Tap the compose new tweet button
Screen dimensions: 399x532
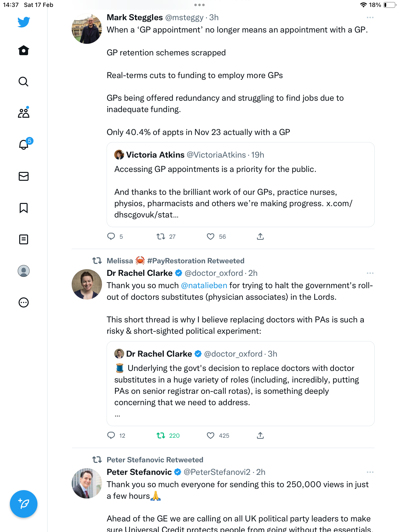(x=24, y=504)
